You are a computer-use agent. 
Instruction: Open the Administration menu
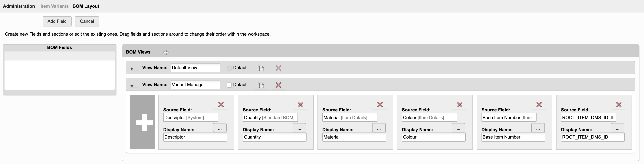[x=19, y=6]
